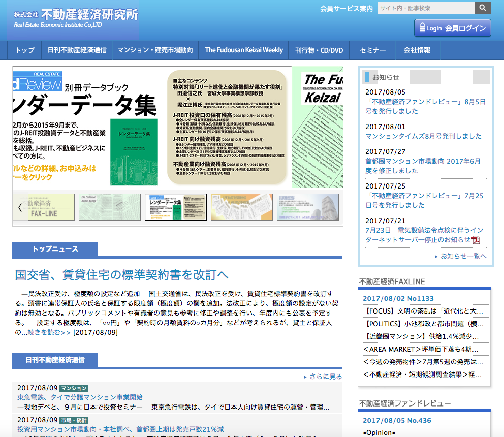Select the レンダーデータ集 carousel thumbnail
Screen dimensions: 504x437
[170, 207]
